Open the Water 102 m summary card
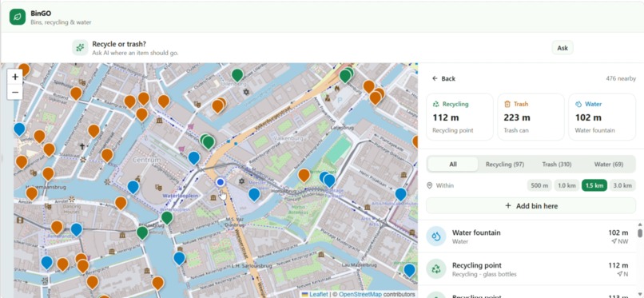 tap(602, 117)
